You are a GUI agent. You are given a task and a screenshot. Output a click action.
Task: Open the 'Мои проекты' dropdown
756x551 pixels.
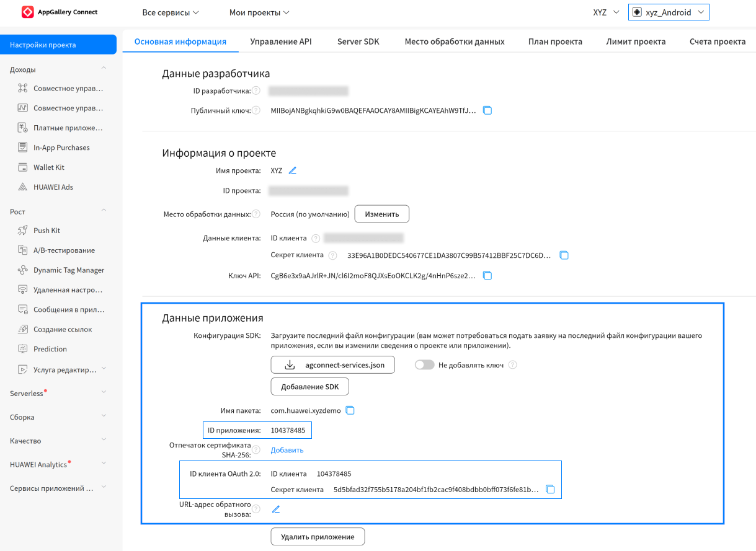[259, 12]
